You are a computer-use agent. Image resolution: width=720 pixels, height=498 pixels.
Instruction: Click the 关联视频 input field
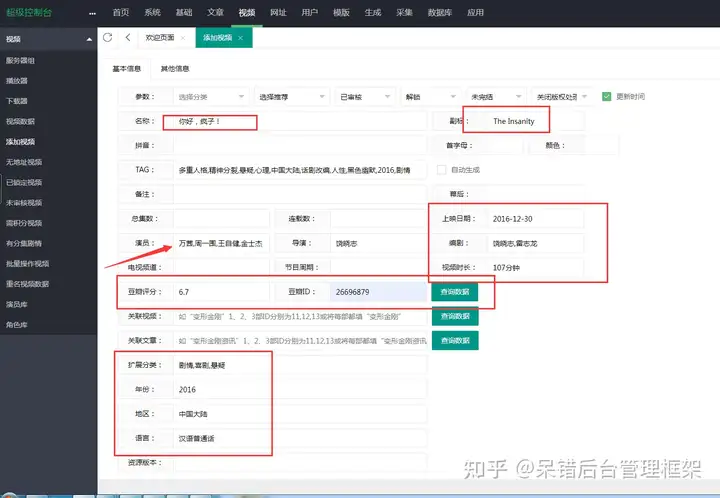tap(300, 316)
